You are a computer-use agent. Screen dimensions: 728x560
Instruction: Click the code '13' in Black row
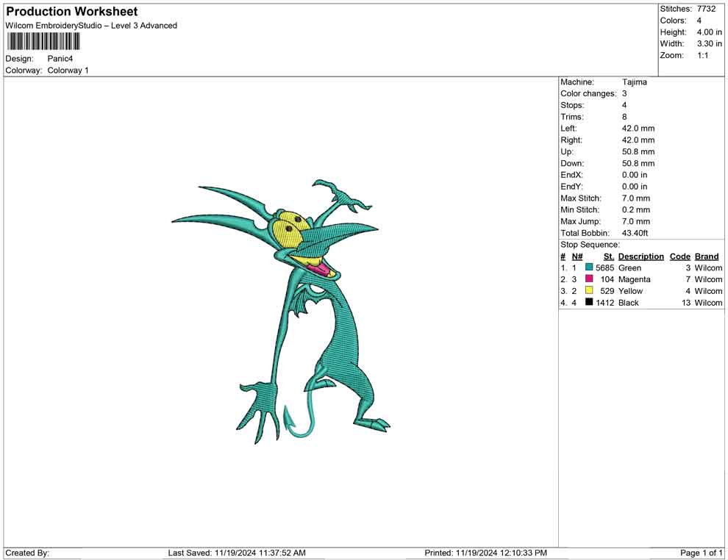click(x=686, y=303)
